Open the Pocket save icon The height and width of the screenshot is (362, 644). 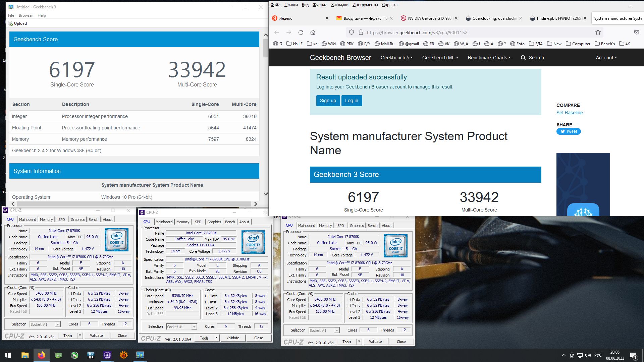pyautogui.click(x=636, y=33)
